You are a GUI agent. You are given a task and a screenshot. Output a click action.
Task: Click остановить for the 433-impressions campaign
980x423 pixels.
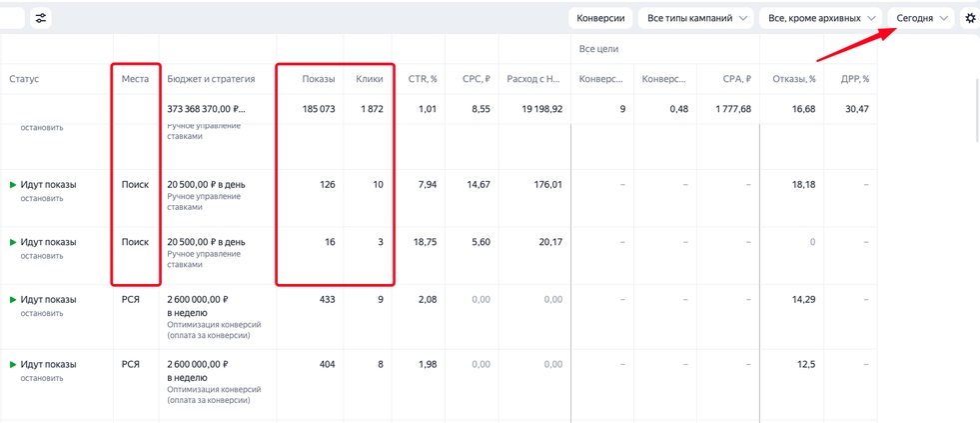coord(42,313)
